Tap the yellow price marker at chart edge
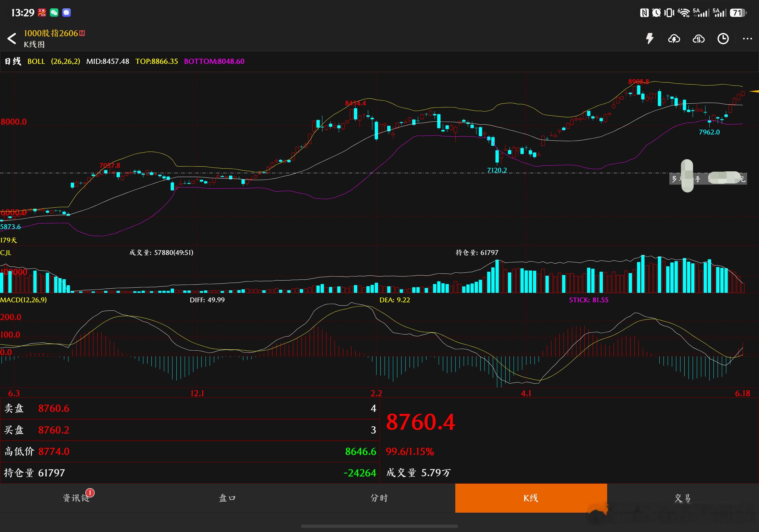Viewport: 759px width, 532px height. coord(754,91)
